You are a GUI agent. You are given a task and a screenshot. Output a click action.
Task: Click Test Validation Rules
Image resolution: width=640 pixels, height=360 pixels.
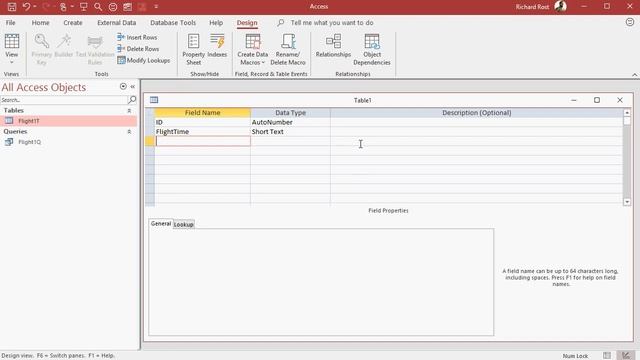pyautogui.click(x=95, y=49)
